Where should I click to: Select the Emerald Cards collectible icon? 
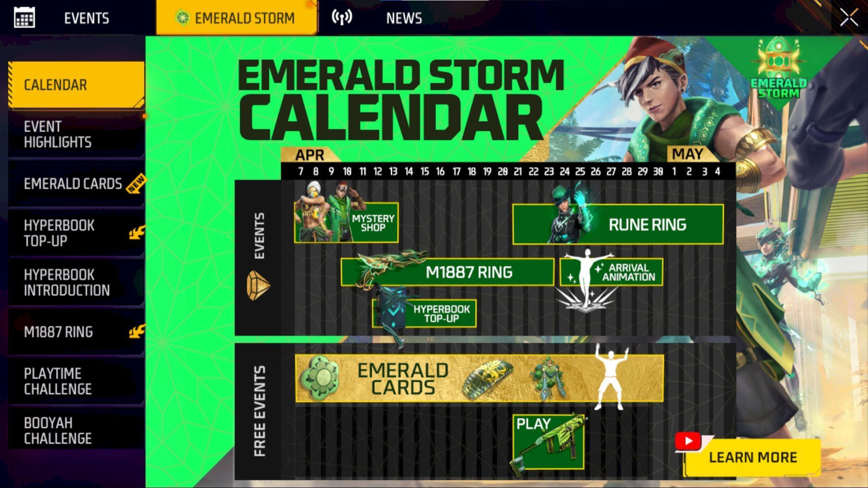(x=321, y=377)
